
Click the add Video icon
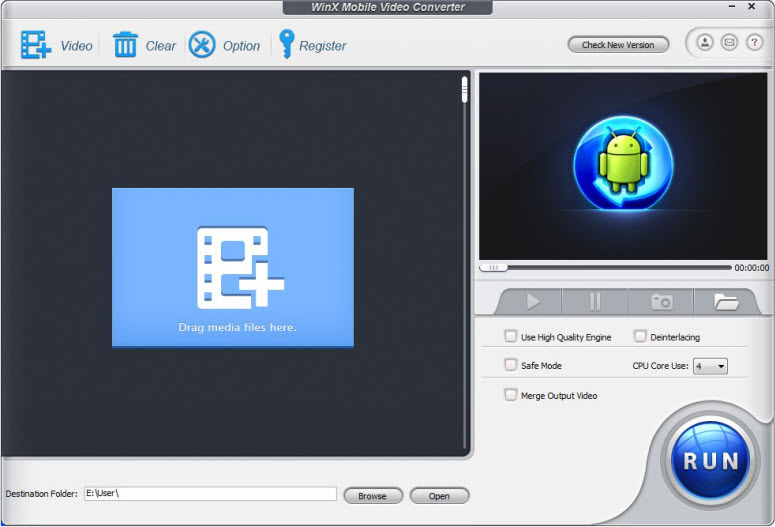(36, 45)
